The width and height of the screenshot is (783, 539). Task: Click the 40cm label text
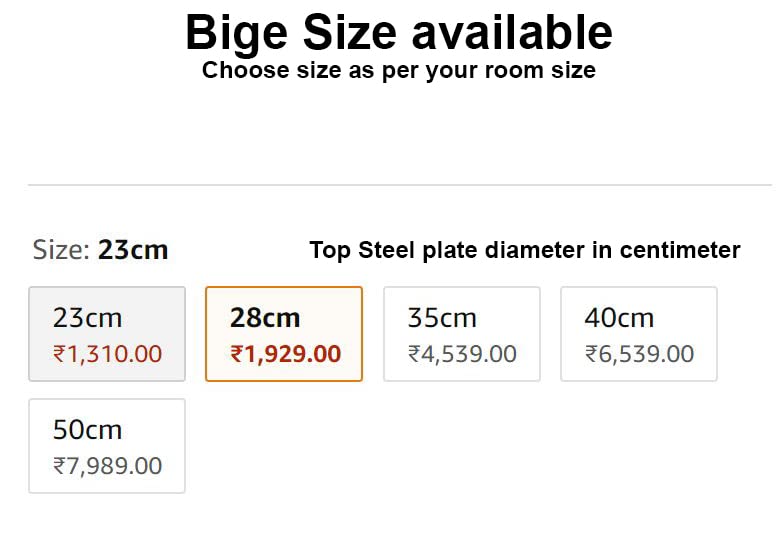click(x=619, y=318)
